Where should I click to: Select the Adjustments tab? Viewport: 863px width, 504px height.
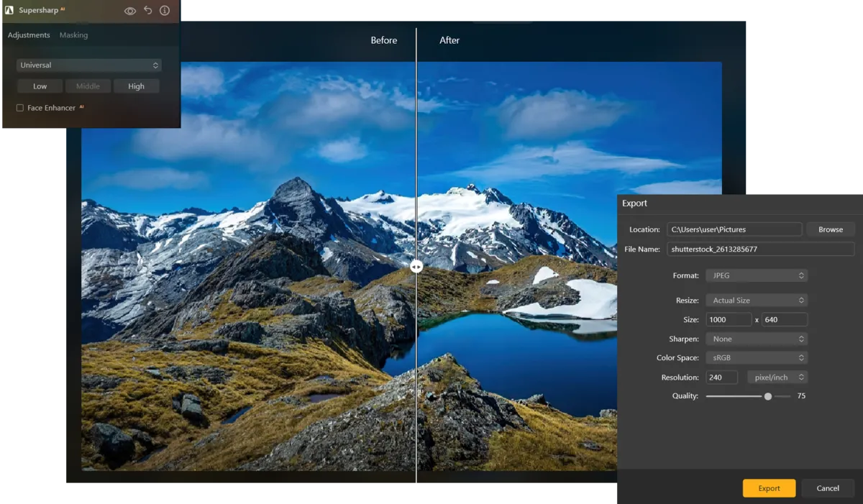coord(29,35)
